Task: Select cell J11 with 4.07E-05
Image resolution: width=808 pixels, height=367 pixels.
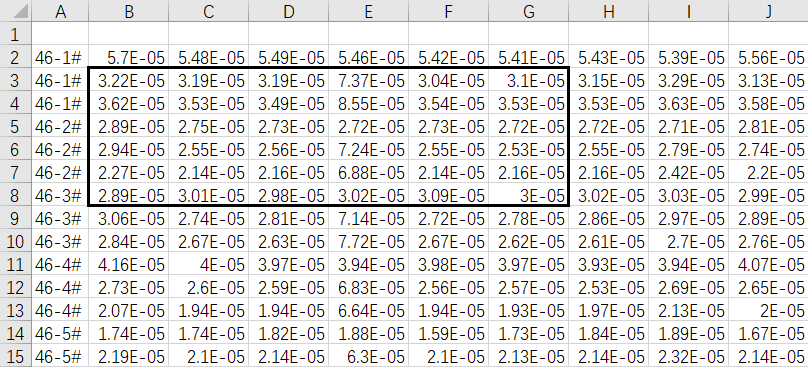Action: point(768,264)
